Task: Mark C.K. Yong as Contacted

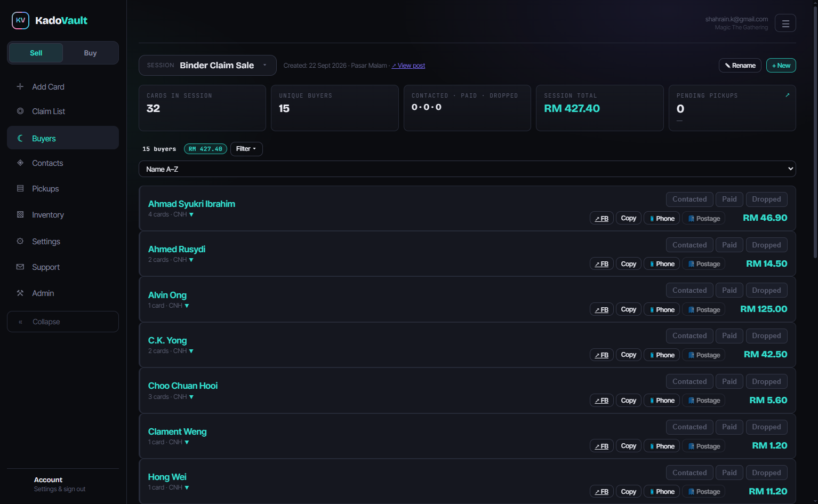Action: coord(689,335)
